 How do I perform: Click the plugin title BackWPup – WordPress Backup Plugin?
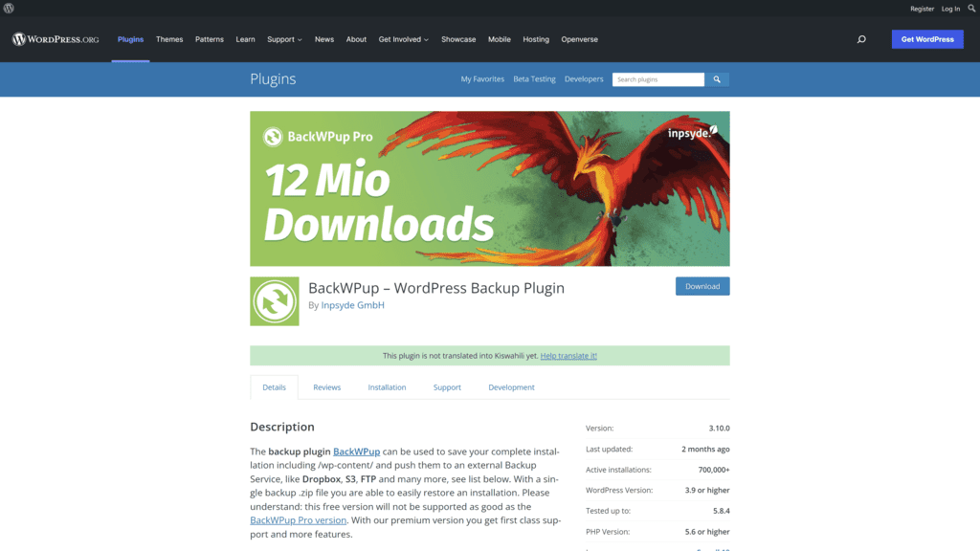[436, 287]
